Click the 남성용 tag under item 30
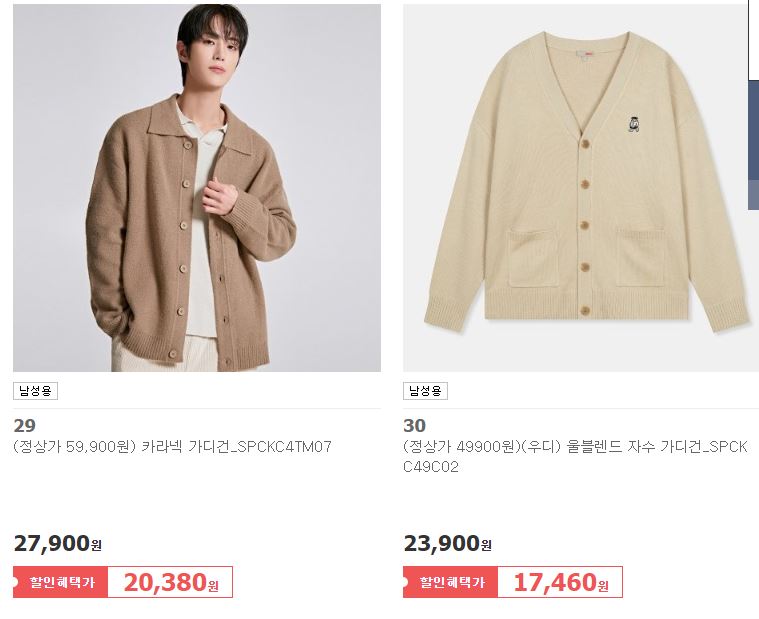 click(x=425, y=391)
